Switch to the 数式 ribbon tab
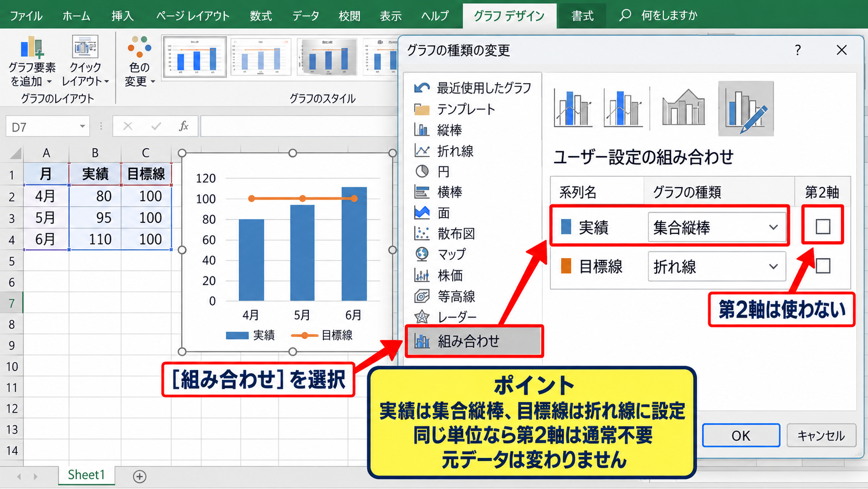 tap(261, 16)
